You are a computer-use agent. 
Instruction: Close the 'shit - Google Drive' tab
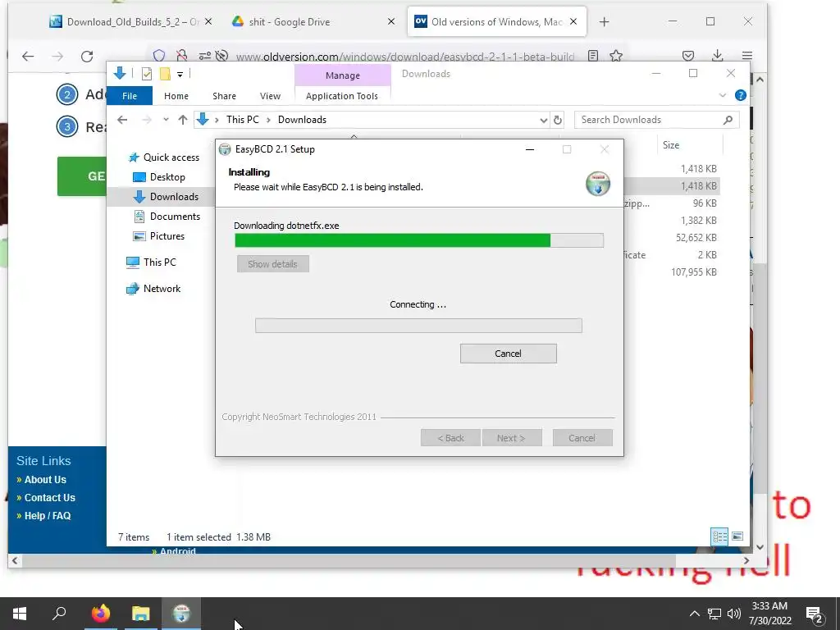point(391,21)
